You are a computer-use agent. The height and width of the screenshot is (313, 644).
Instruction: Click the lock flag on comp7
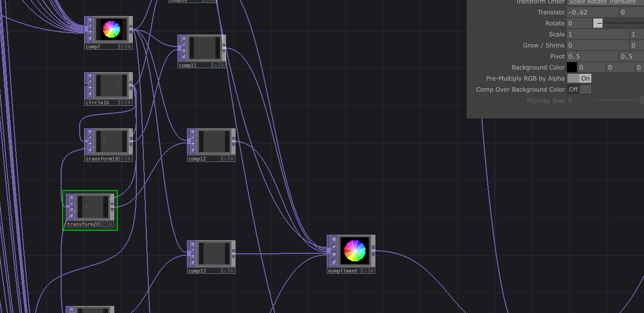[91, 38]
